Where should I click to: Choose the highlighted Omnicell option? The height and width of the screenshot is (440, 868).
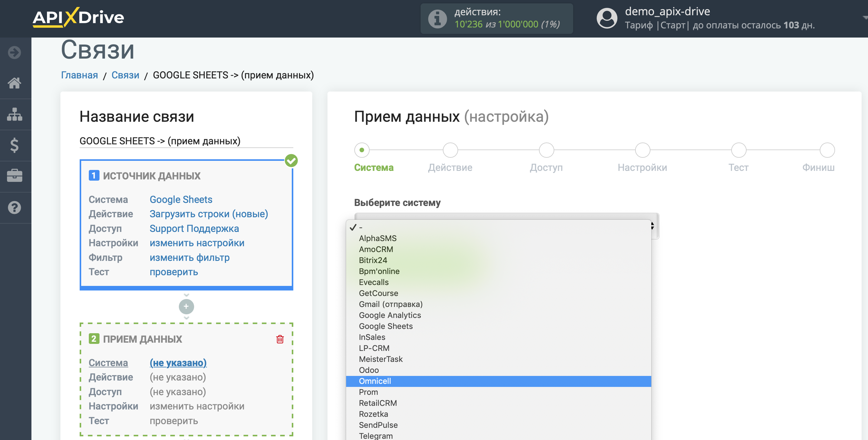[498, 381]
